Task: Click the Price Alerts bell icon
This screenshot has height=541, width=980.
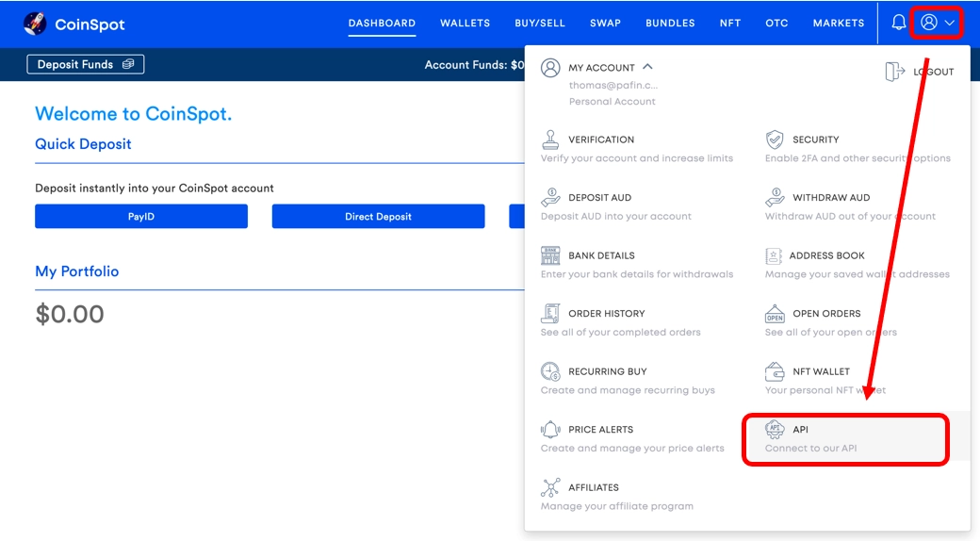Action: pos(550,429)
